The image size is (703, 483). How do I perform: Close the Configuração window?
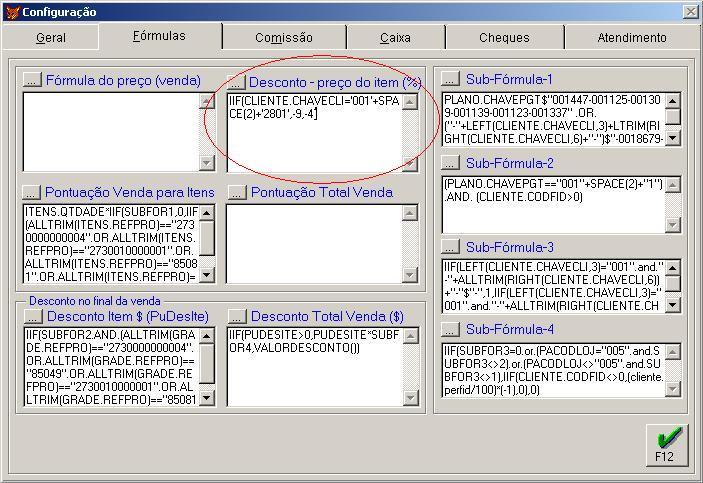[x=691, y=12]
